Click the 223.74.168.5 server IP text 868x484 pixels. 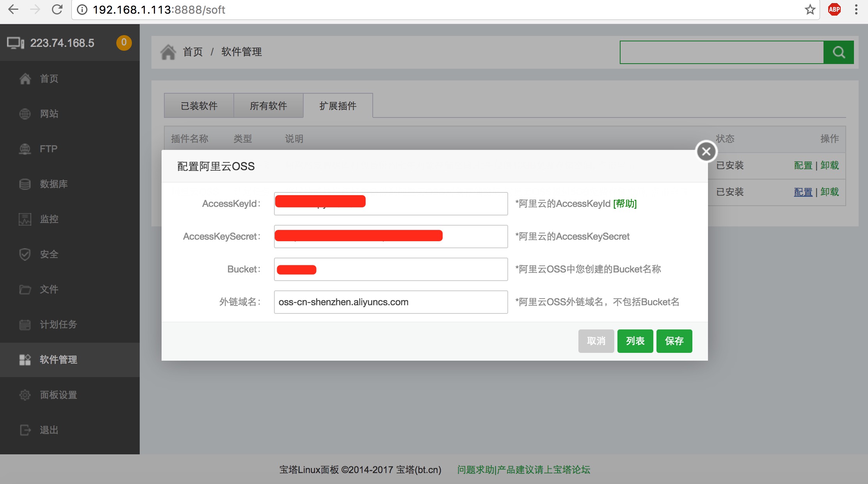[62, 43]
